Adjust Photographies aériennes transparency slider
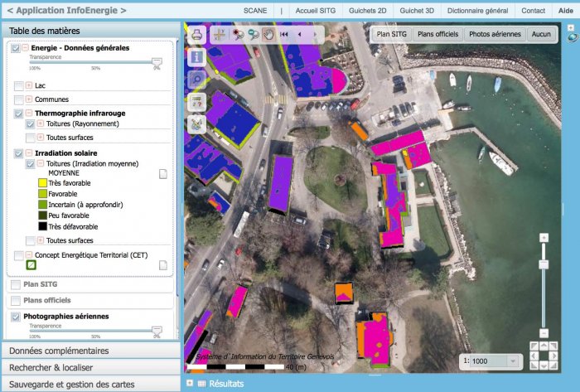Viewport: 580px width, 392px height. [157, 331]
